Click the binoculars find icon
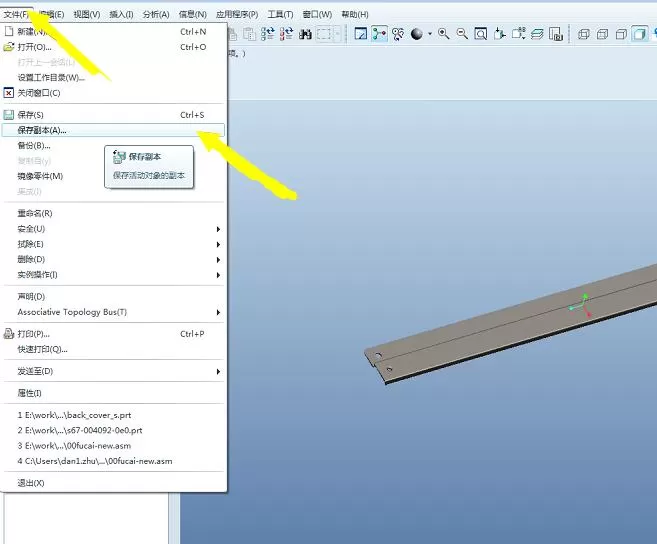 point(305,34)
